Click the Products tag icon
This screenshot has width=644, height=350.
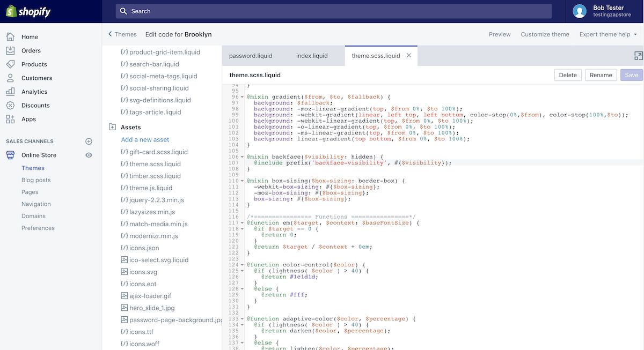(10, 64)
